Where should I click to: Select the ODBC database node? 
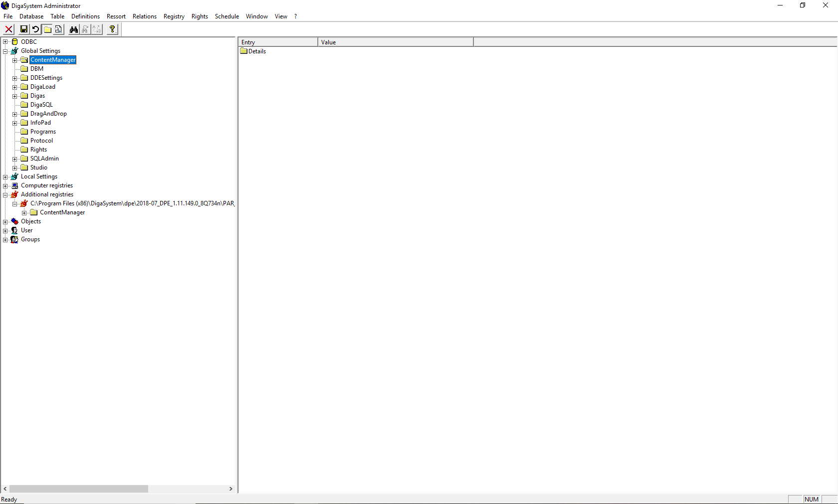(x=28, y=42)
